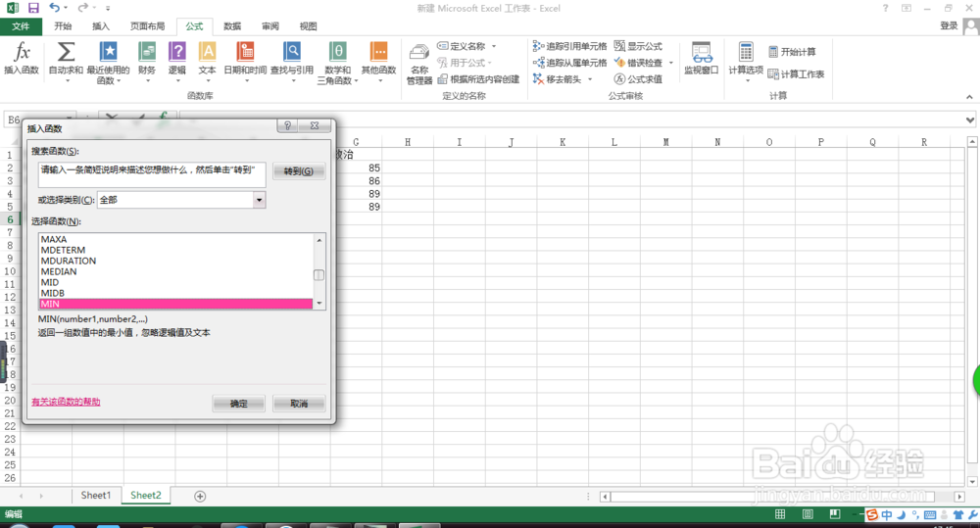Open the More Functions icon
This screenshot has height=528, width=980.
378,60
